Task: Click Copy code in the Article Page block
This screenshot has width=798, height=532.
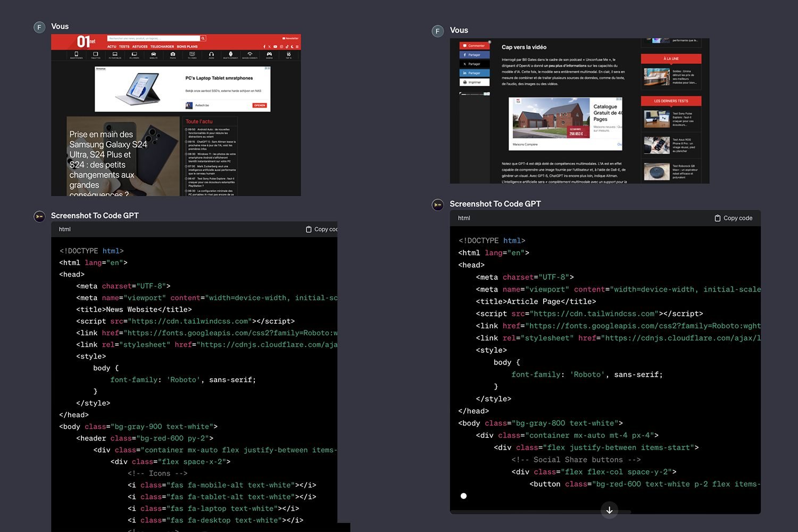Action: click(x=734, y=218)
